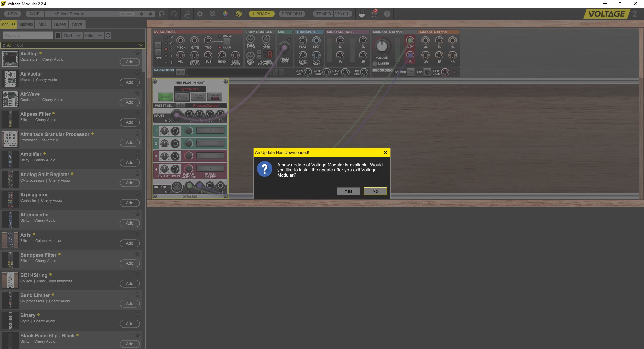
Task: Click the slot 1 CV amount knob
Action: coord(164,131)
